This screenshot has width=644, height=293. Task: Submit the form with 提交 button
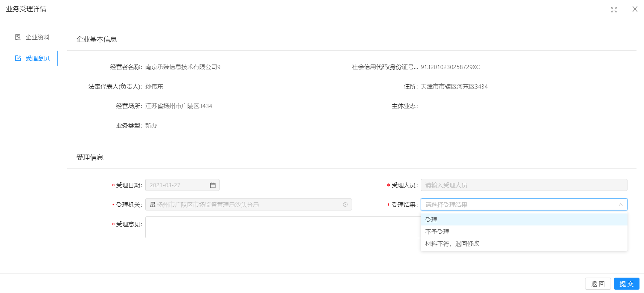click(626, 284)
